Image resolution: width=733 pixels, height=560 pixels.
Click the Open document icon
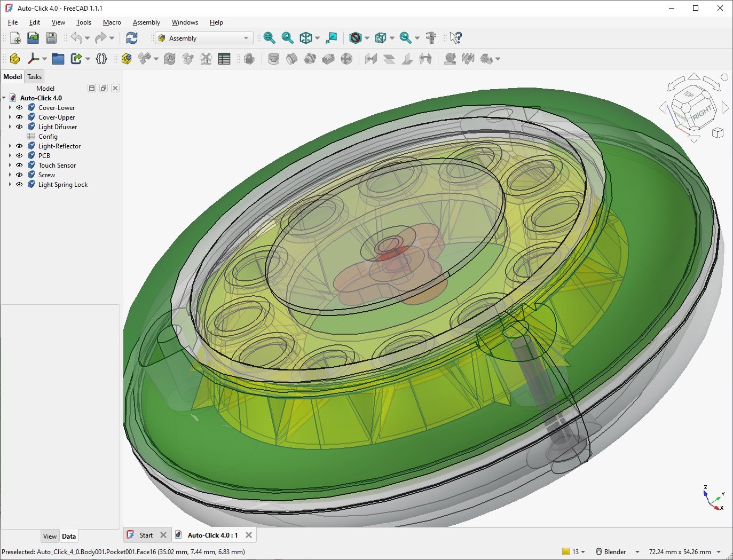point(33,38)
